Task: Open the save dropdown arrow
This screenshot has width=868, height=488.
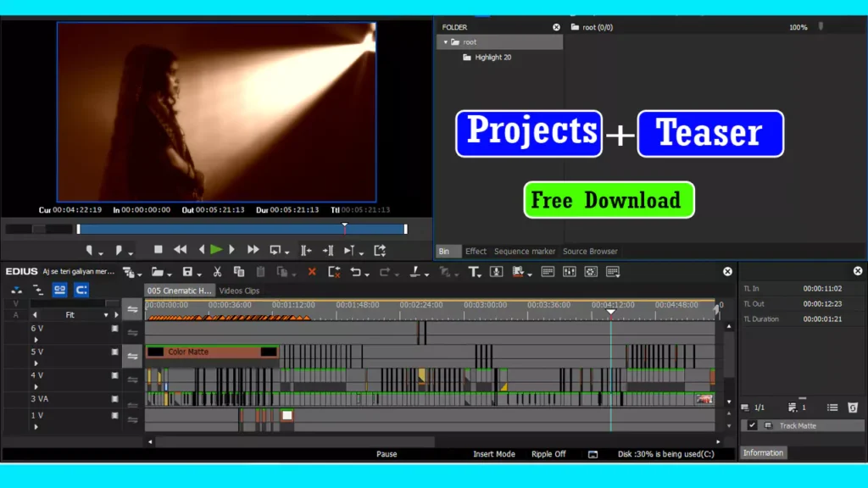Action: [199, 274]
